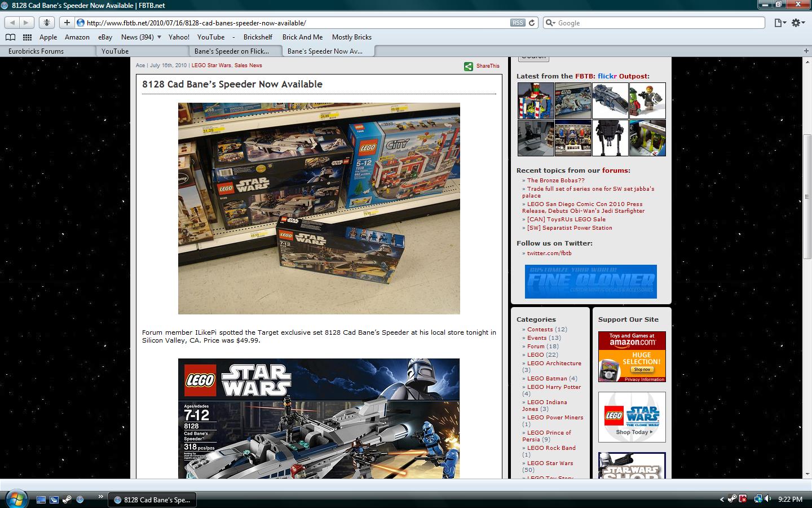Switch to Bane's Speeder on Flick... tab
Viewport: 812px width, 508px height.
pos(235,51)
